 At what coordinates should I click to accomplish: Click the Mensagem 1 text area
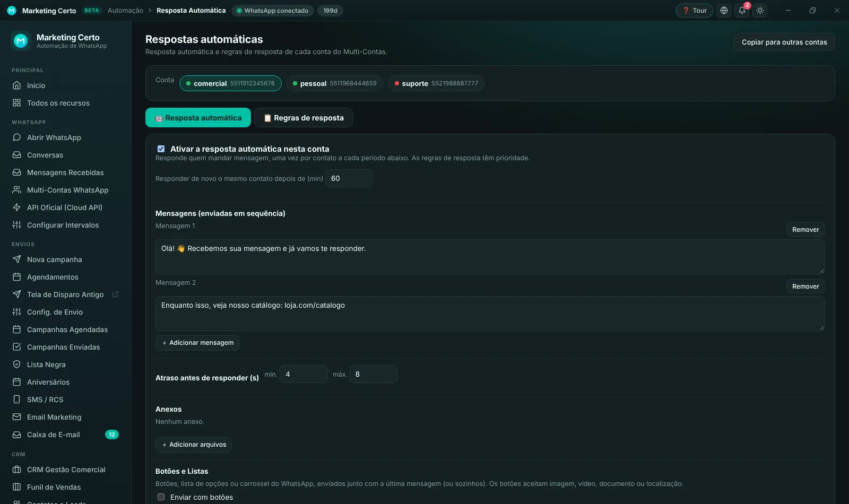(490, 257)
